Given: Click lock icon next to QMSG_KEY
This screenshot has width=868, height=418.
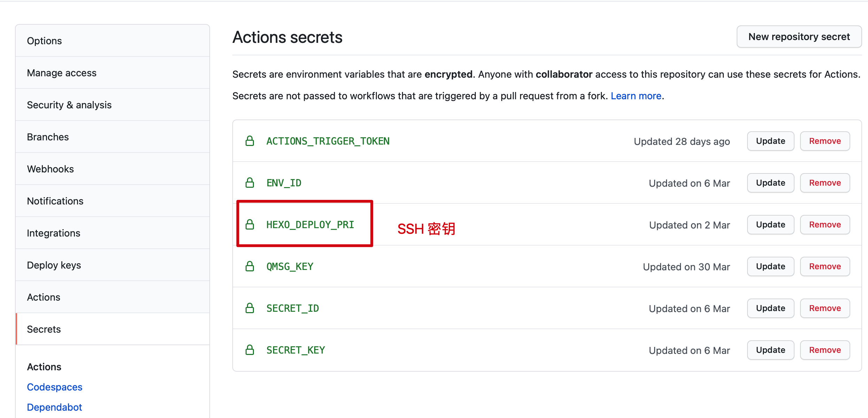Looking at the screenshot, I should point(250,266).
